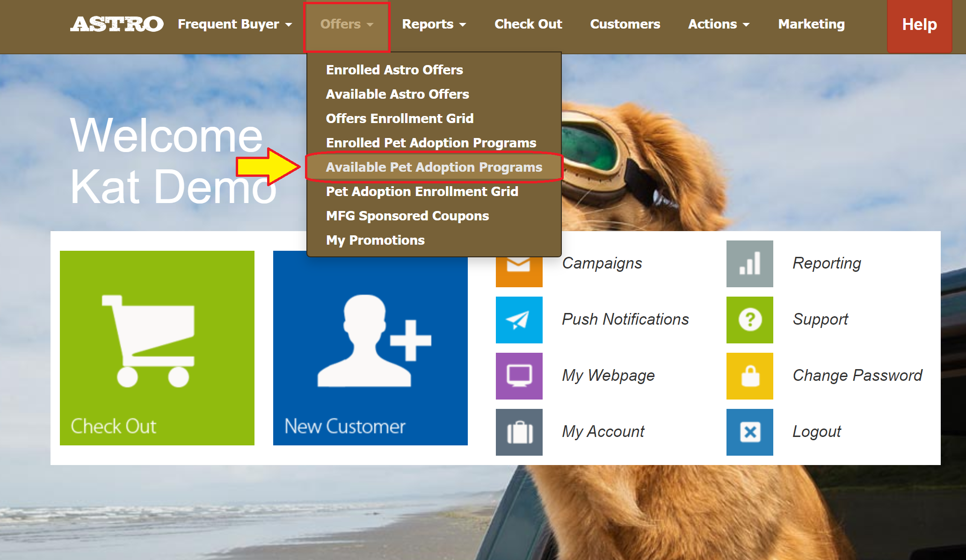The image size is (966, 560).
Task: Open the purple My Webpage monitor icon
Action: [519, 376]
